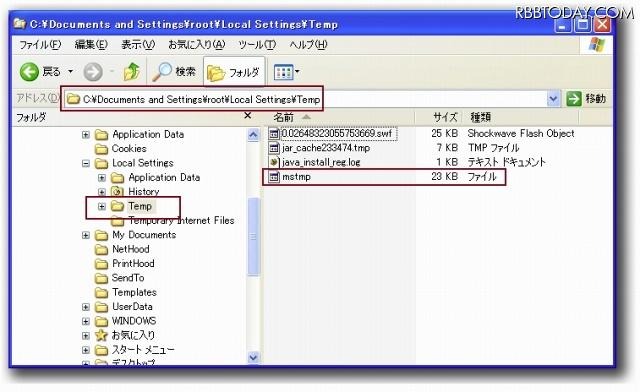The image size is (640, 392).
Task: Sort by the 名前 column header
Action: click(x=340, y=118)
